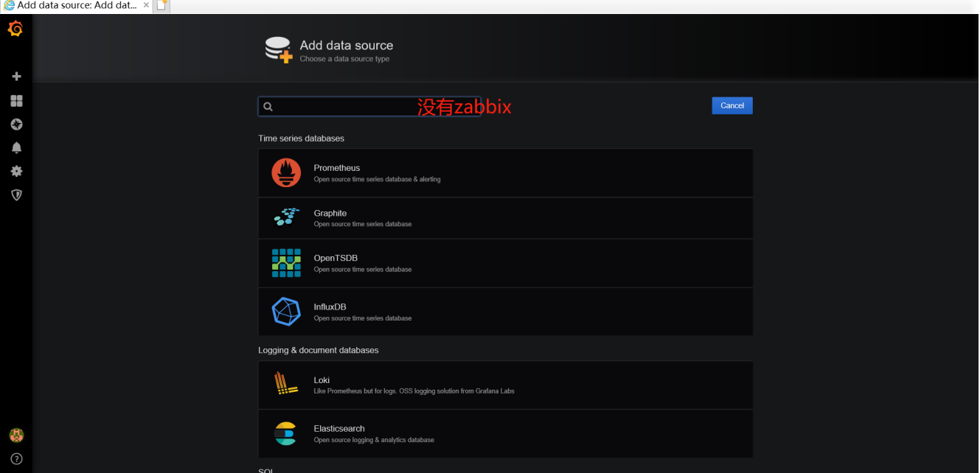980x473 pixels.
Task: Click the user avatar in the sidebar
Action: click(x=16, y=435)
